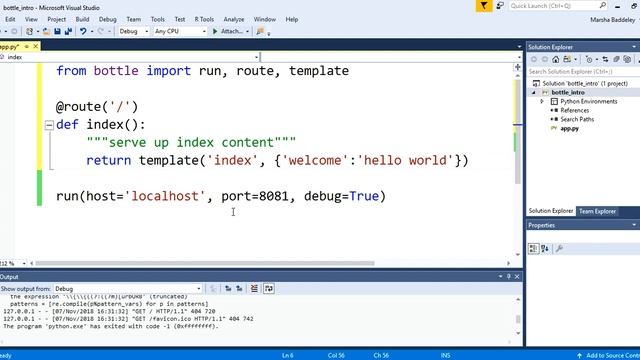Close the app.py document tab
This screenshot has width=640, height=360.
pos(36,47)
